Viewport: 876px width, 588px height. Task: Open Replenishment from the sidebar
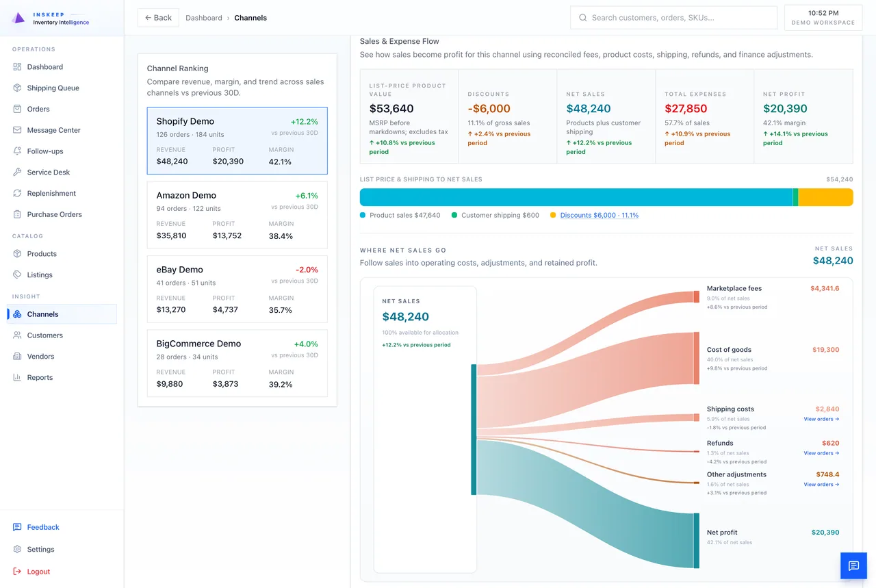pos(62,193)
